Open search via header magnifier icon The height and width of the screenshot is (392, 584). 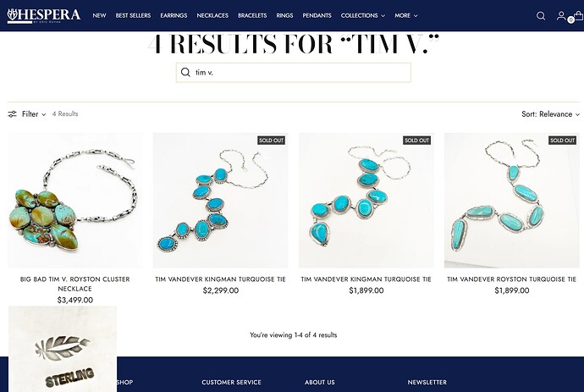pos(541,15)
